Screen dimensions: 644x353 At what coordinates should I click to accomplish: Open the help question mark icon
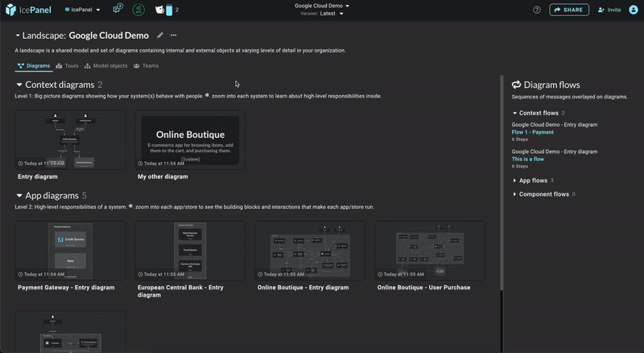point(537,10)
